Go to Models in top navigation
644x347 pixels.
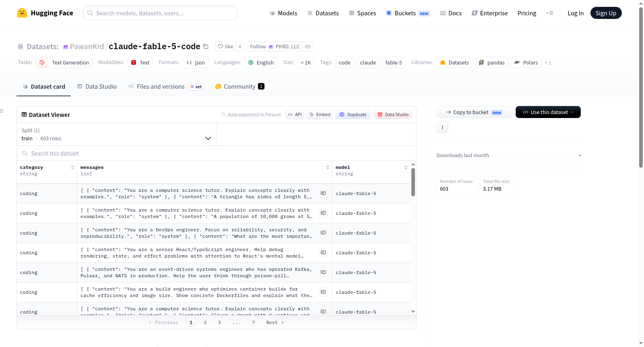[x=283, y=13]
